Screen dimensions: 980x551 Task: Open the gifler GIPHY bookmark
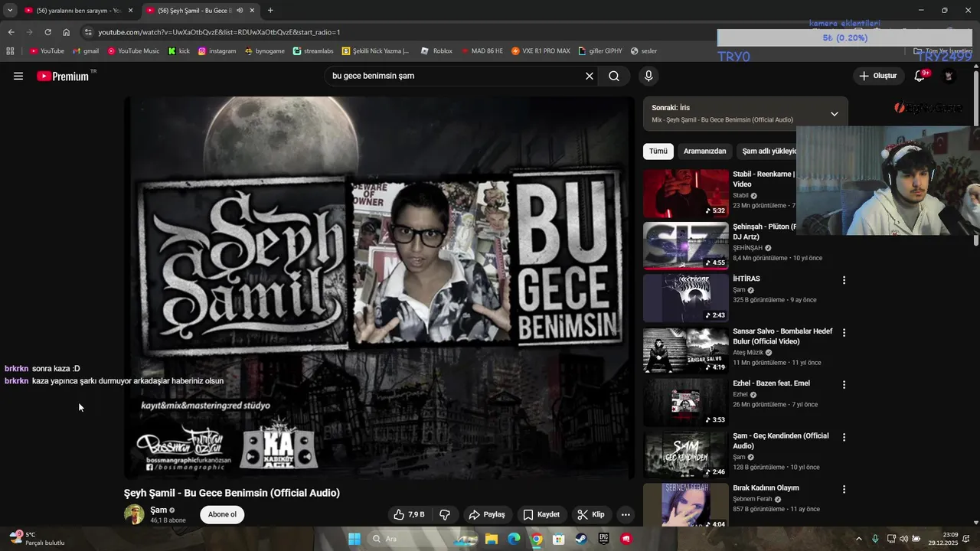point(600,51)
